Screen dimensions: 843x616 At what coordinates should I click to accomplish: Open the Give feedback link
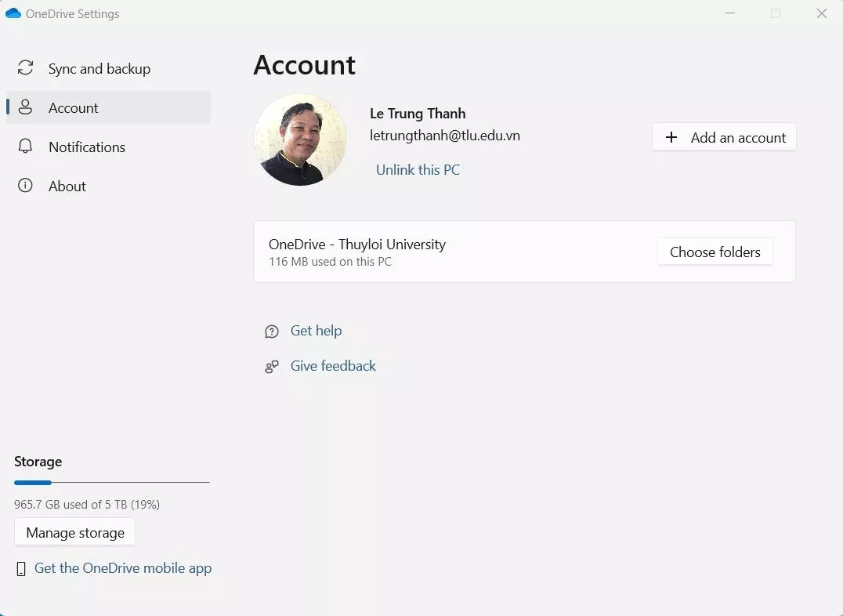click(x=333, y=366)
